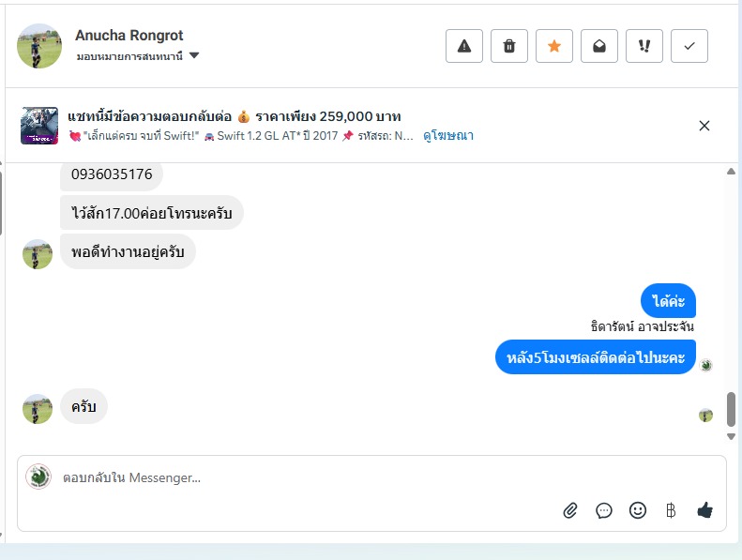The height and width of the screenshot is (560, 742).
Task: Select the sent message หลัง5โมงเซลล์ติดต่อไปนะคะ
Action: click(596, 357)
